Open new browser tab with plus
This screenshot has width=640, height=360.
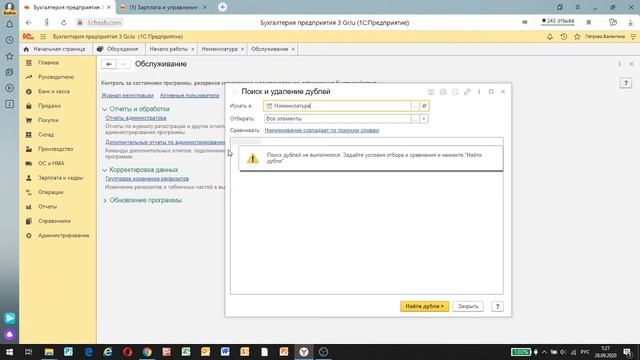[222, 7]
